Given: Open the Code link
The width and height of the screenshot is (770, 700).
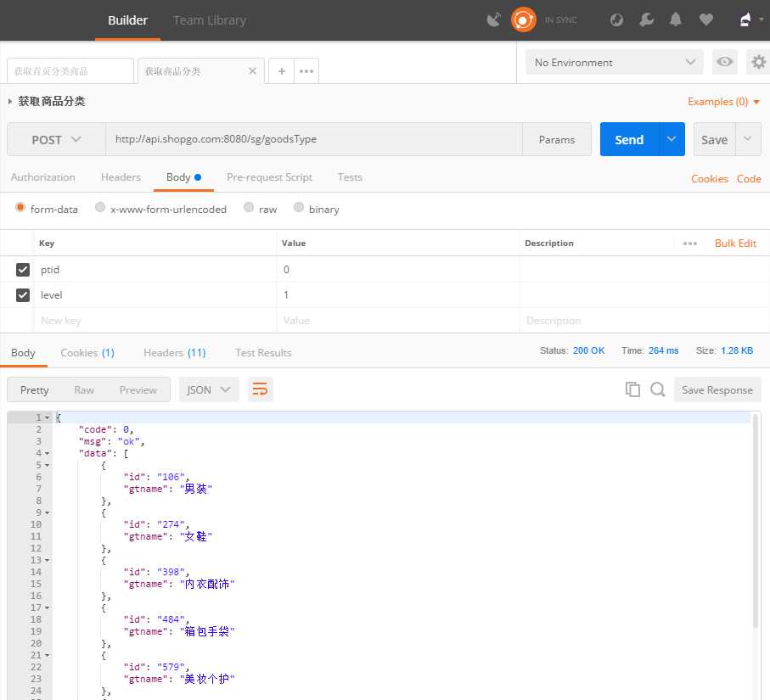Looking at the screenshot, I should [x=749, y=179].
